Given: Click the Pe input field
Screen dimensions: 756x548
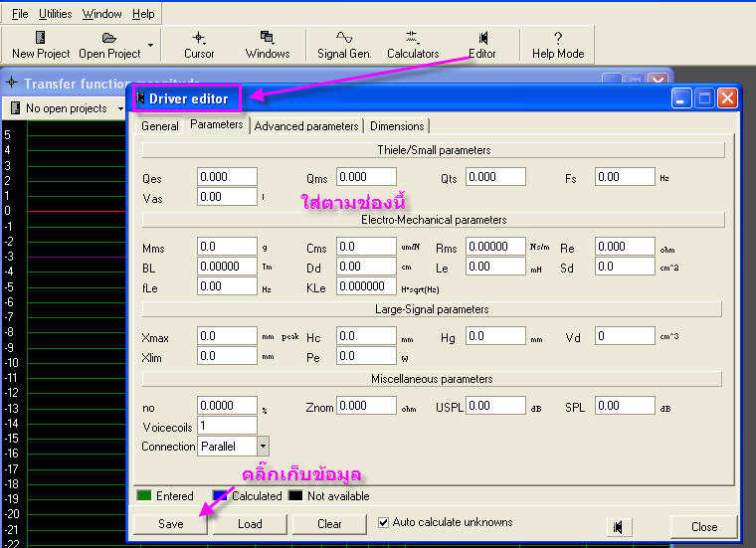Looking at the screenshot, I should coord(366,356).
